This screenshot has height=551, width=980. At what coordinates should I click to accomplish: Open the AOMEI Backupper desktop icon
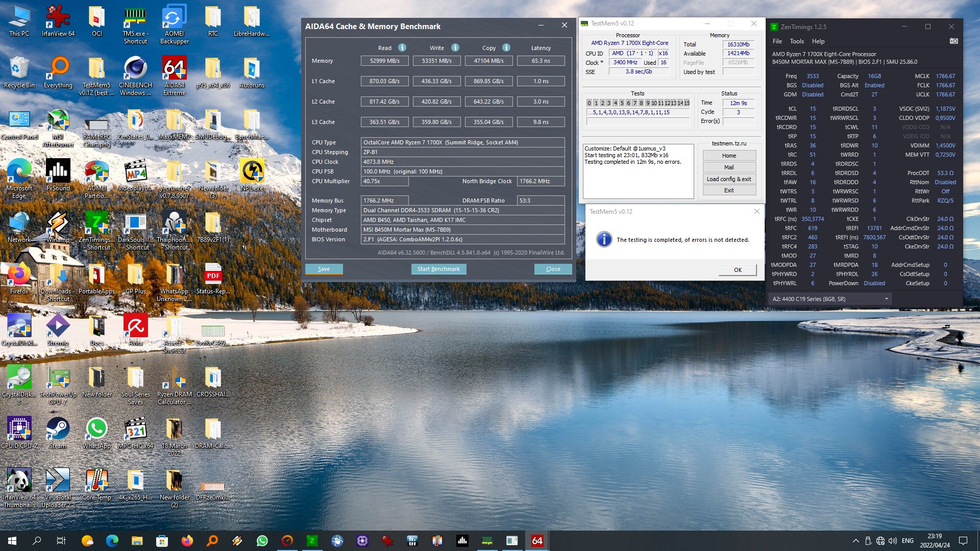coord(175,24)
